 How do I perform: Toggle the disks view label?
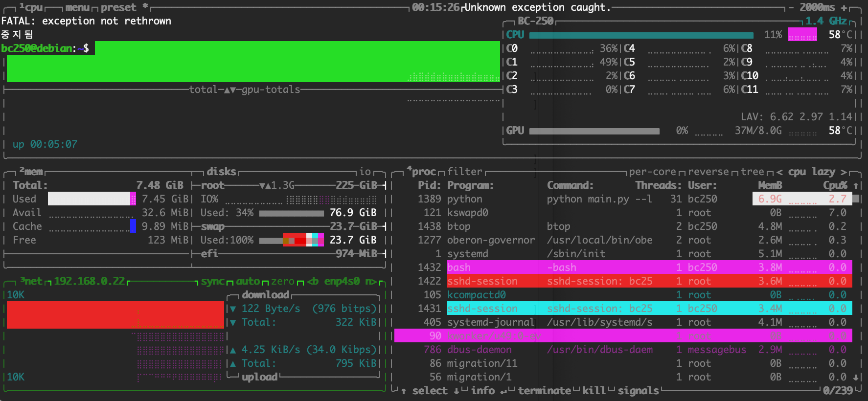click(x=221, y=172)
